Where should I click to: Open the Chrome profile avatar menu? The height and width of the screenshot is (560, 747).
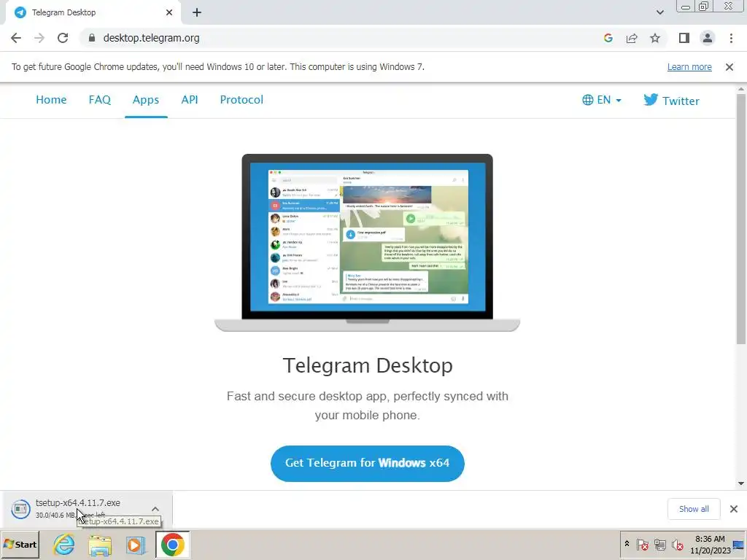point(708,38)
